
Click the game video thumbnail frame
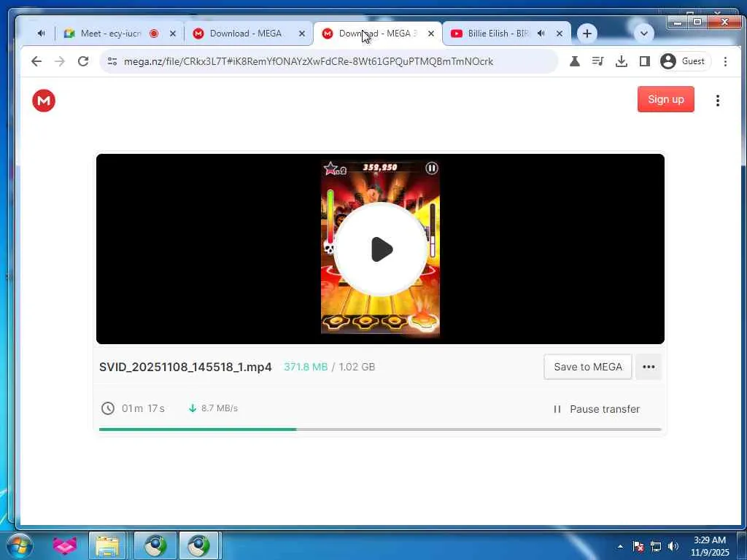[381, 249]
